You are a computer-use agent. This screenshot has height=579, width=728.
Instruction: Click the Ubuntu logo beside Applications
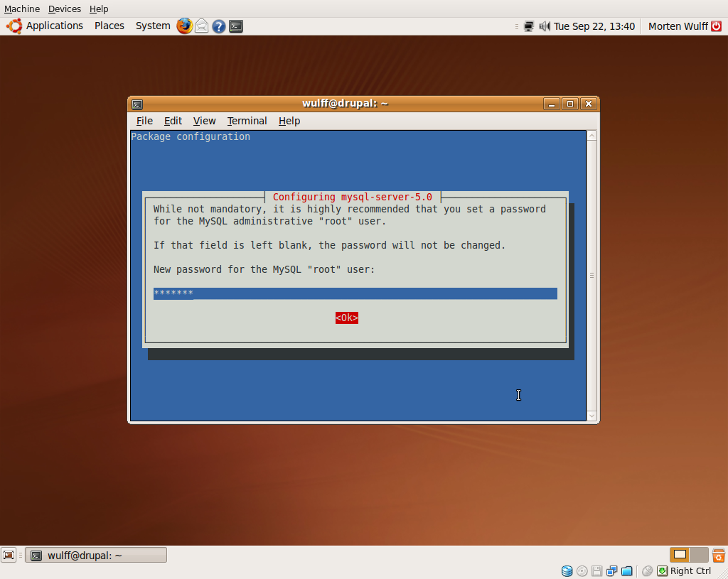[x=14, y=26]
